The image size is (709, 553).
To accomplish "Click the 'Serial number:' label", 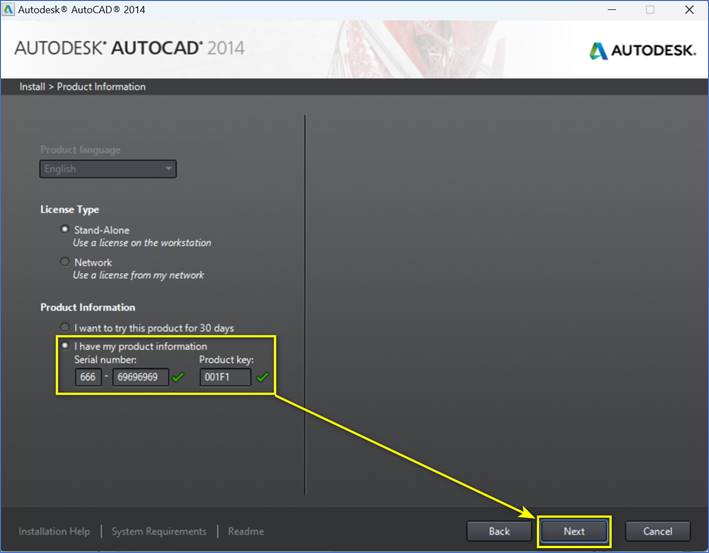I will click(x=105, y=359).
